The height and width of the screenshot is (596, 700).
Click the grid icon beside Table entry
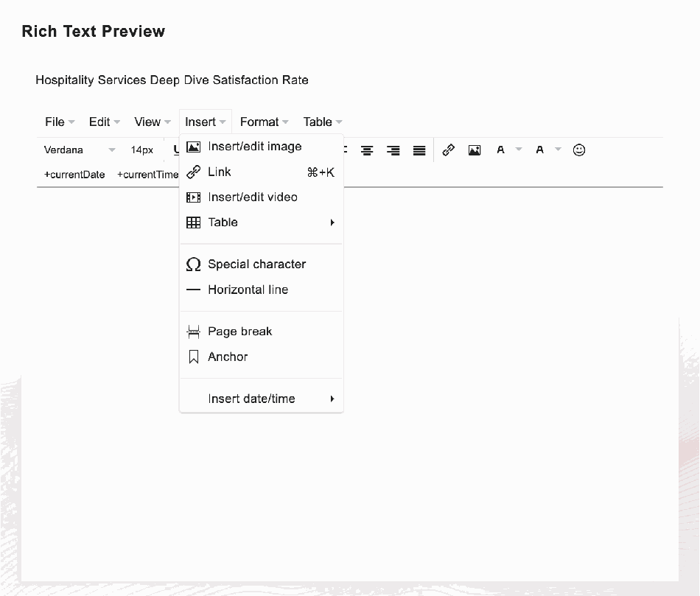pos(193,222)
